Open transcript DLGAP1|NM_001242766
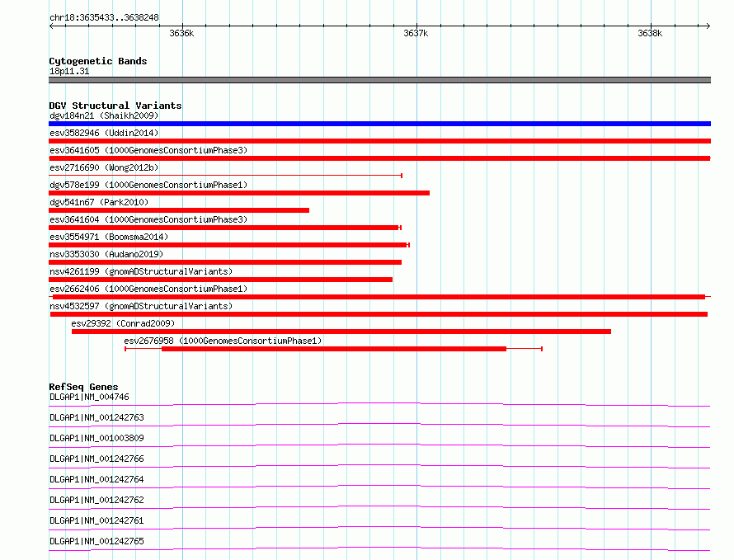The width and height of the screenshot is (734, 560). [x=96, y=459]
